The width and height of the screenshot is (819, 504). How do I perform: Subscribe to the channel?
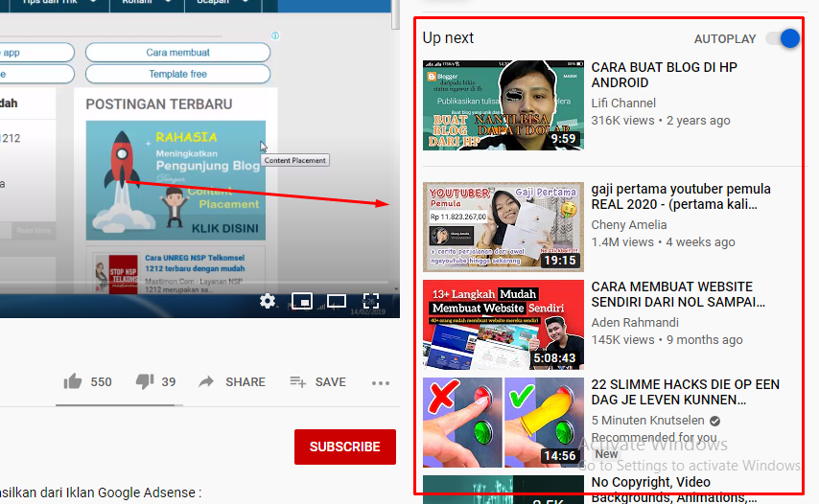coord(344,447)
